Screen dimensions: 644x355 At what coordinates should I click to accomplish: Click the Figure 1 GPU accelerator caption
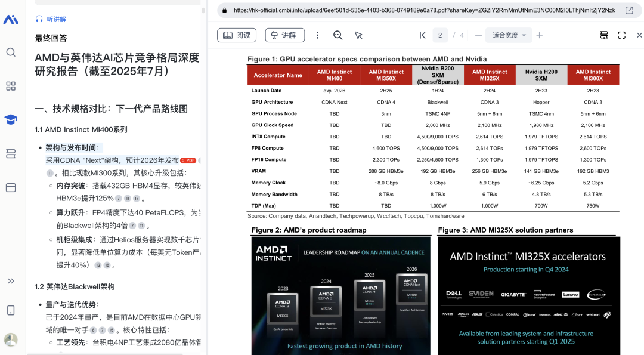pos(367,59)
